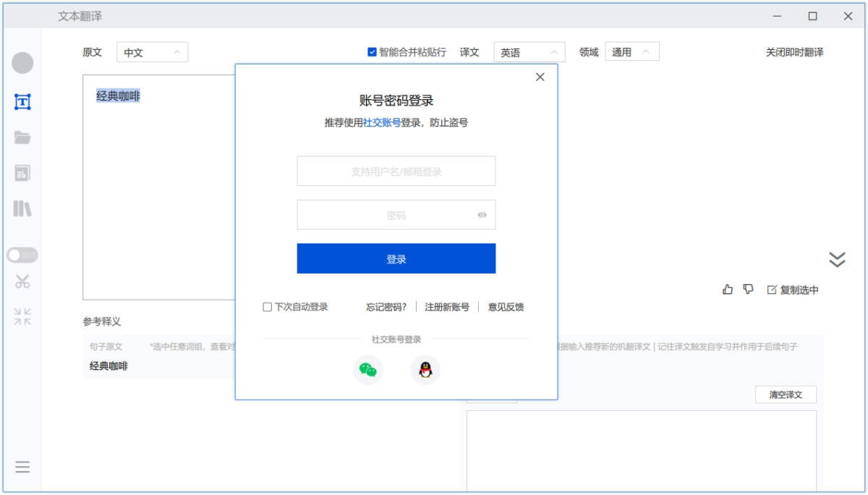Click the blue 登录 button

[396, 258]
